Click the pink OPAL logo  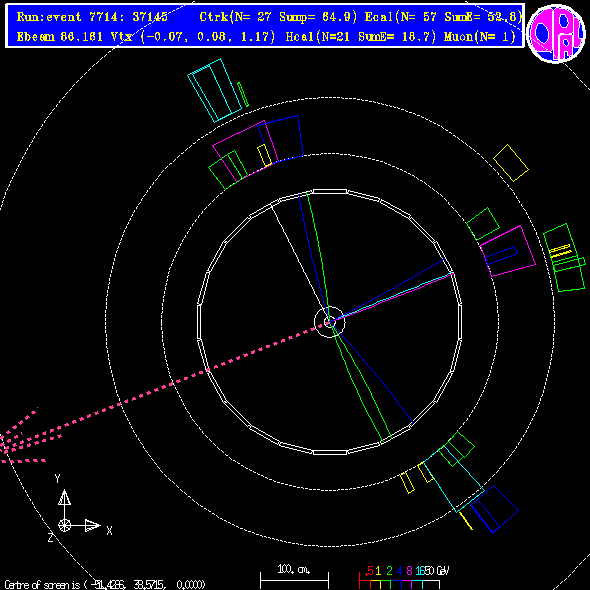pyautogui.click(x=556, y=33)
